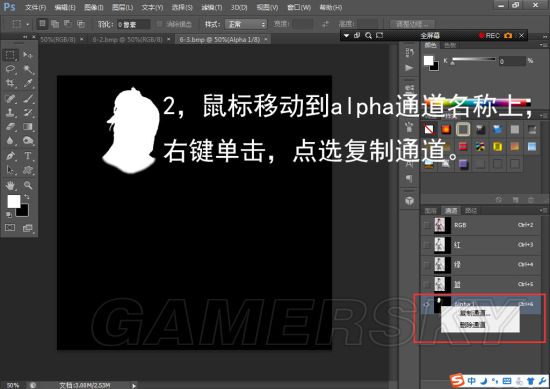The height and width of the screenshot is (389, 550).
Task: Click the REC record button
Action: click(489, 35)
